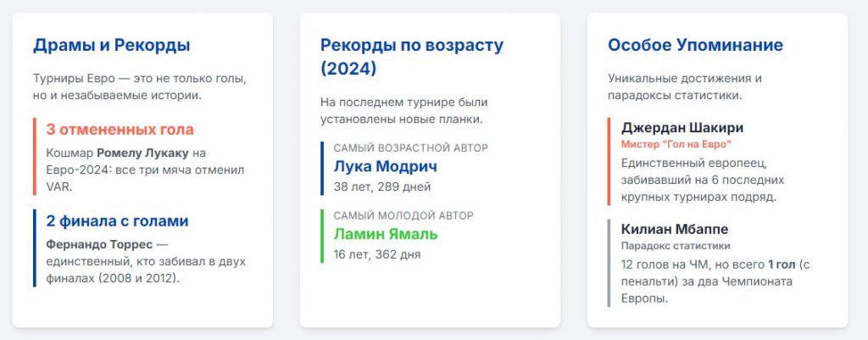Click the bold "1 гол" text
The height and width of the screenshot is (340, 868).
(x=784, y=265)
